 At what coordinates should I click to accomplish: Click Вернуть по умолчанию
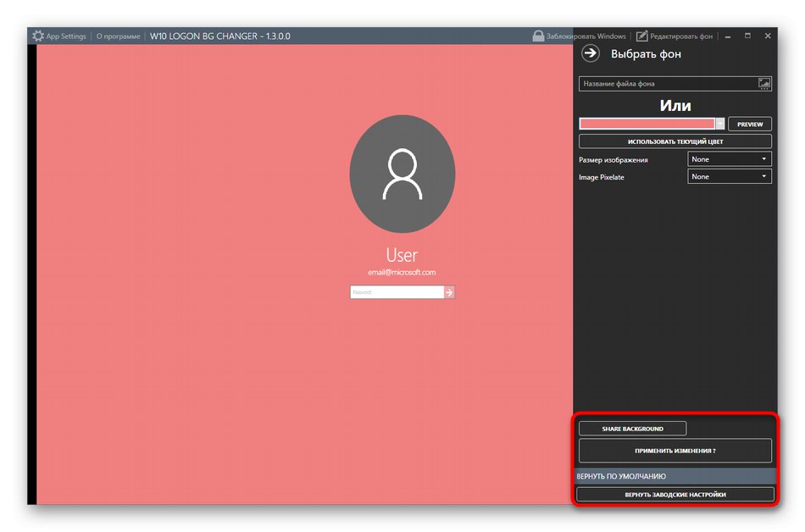(675, 476)
